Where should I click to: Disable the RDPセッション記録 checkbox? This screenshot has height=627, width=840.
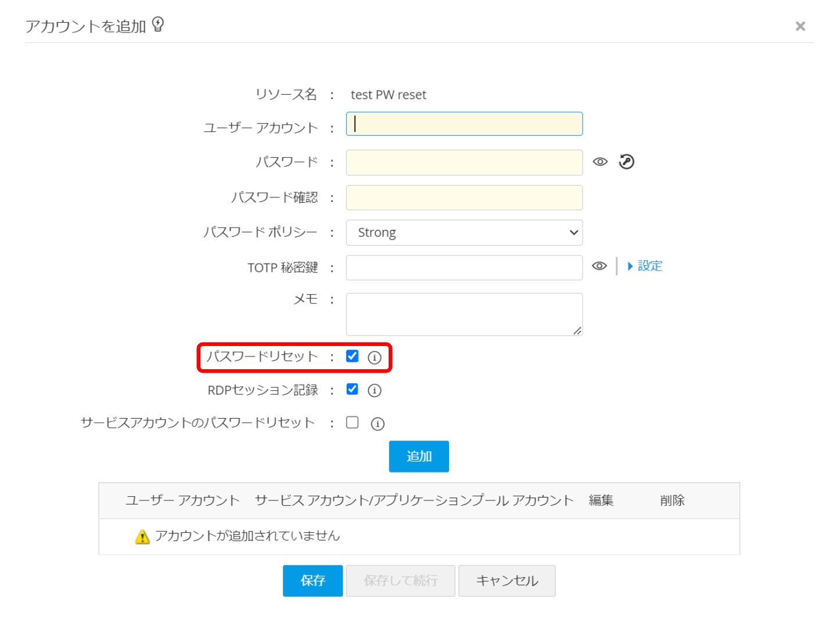pyautogui.click(x=352, y=389)
